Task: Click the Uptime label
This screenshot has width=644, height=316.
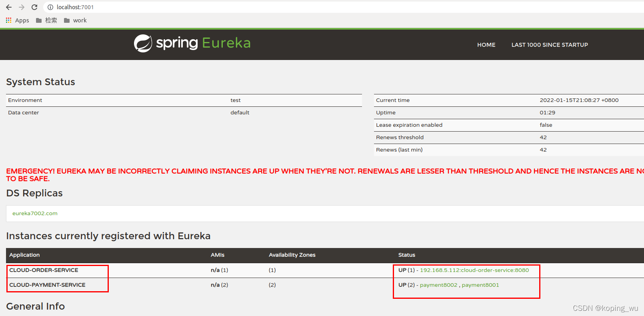Action: coord(386,113)
